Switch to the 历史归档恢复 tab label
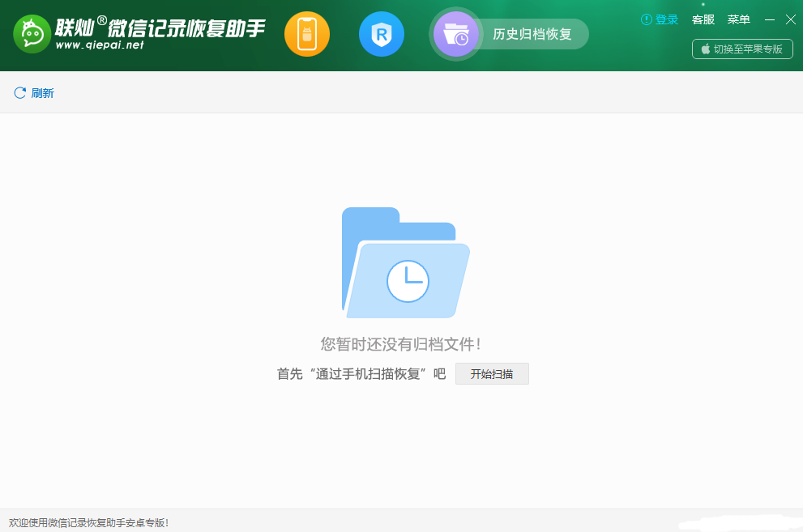 click(x=532, y=34)
